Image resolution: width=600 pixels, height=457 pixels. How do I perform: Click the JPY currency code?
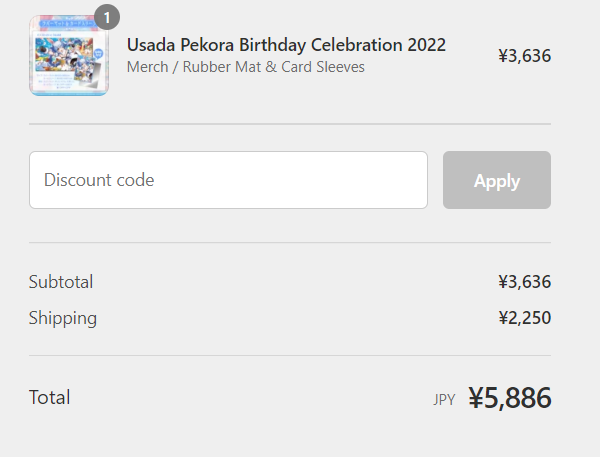[444, 400]
